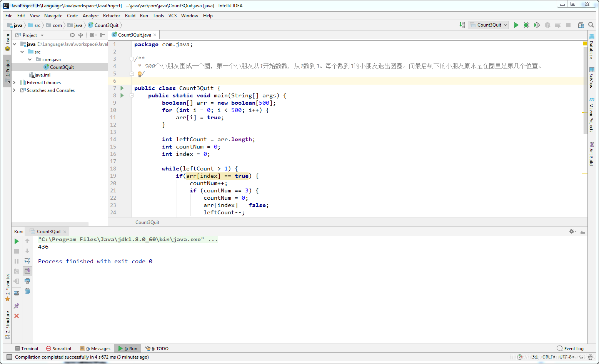
Task: Run Count3Quit with Coverage
Action: pos(537,25)
